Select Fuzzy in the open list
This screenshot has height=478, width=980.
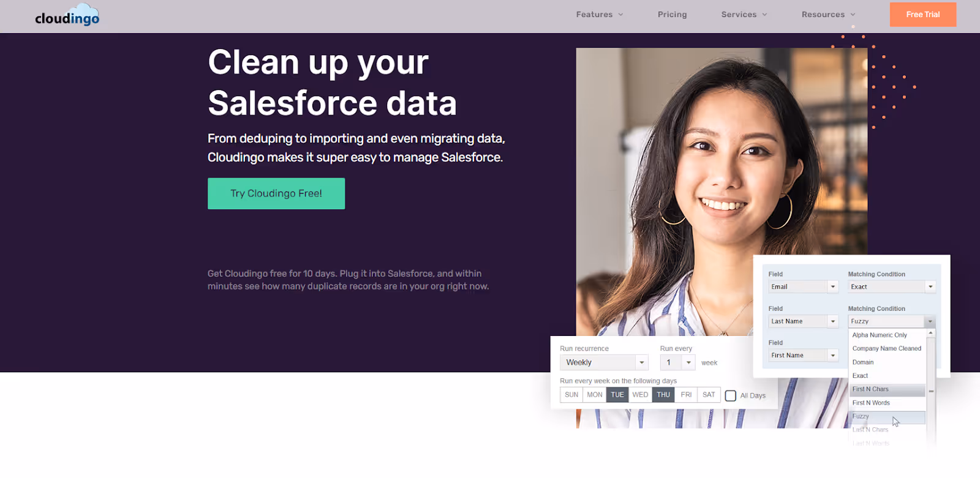887,417
